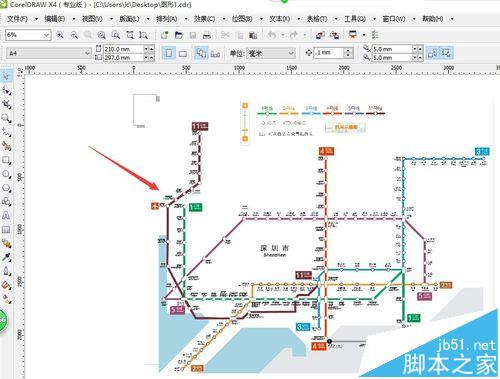Image resolution: width=500 pixels, height=379 pixels.
Task: Expand the Application Launcher dropdown arrow
Action: click(x=364, y=35)
